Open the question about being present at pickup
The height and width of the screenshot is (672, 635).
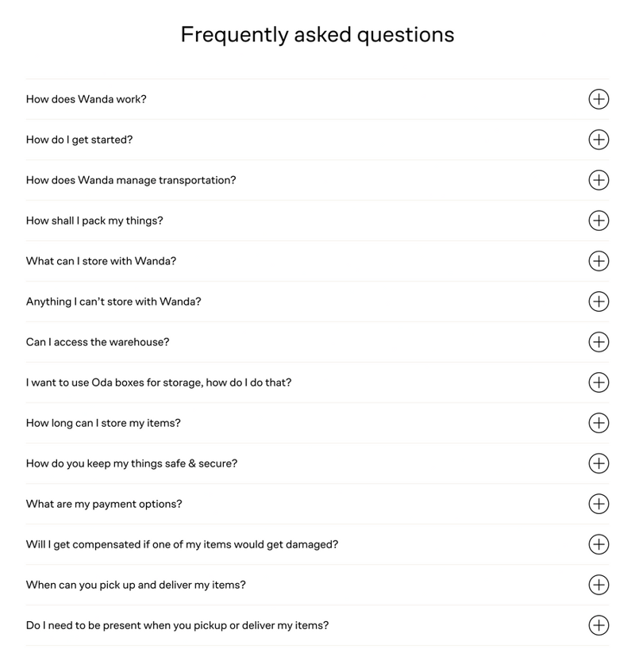(x=598, y=625)
